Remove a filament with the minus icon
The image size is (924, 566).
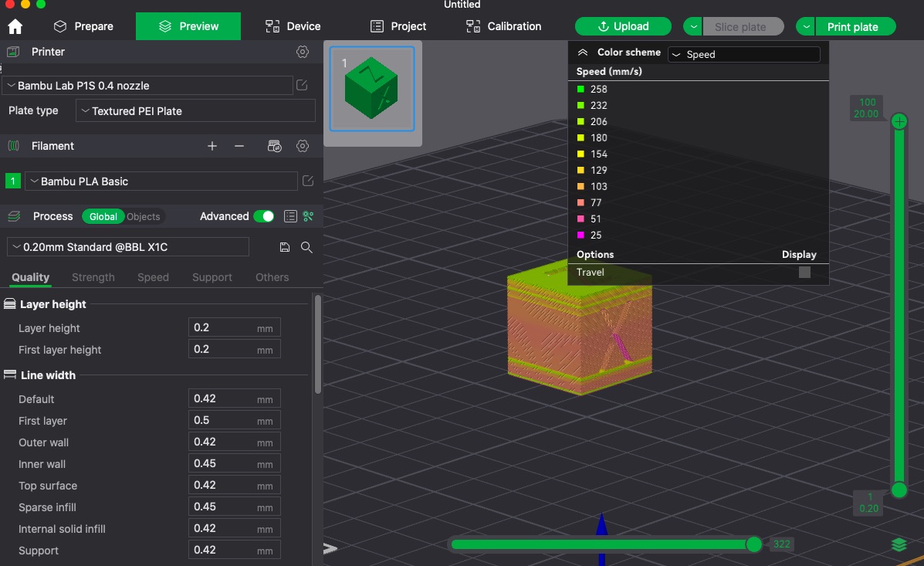pyautogui.click(x=239, y=146)
